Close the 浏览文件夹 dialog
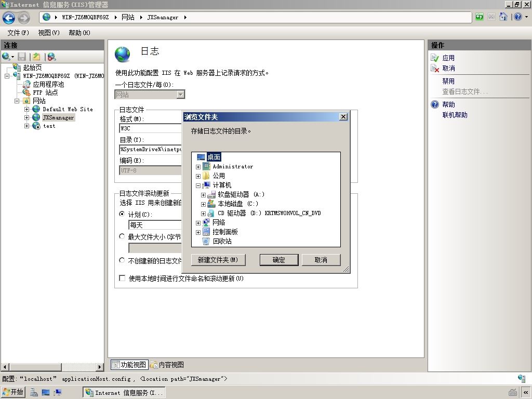The width and height of the screenshot is (532, 399). pyautogui.click(x=343, y=117)
